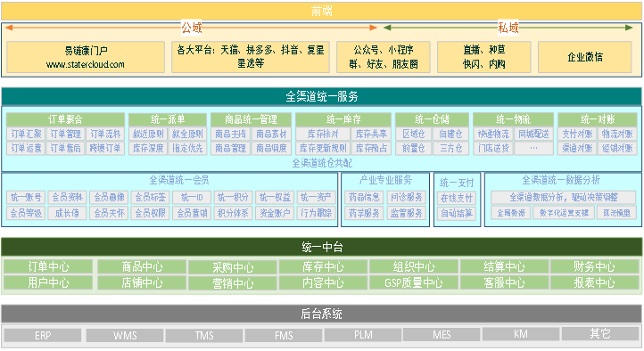
Task: Select the 企业微信 box
Action: click(585, 57)
